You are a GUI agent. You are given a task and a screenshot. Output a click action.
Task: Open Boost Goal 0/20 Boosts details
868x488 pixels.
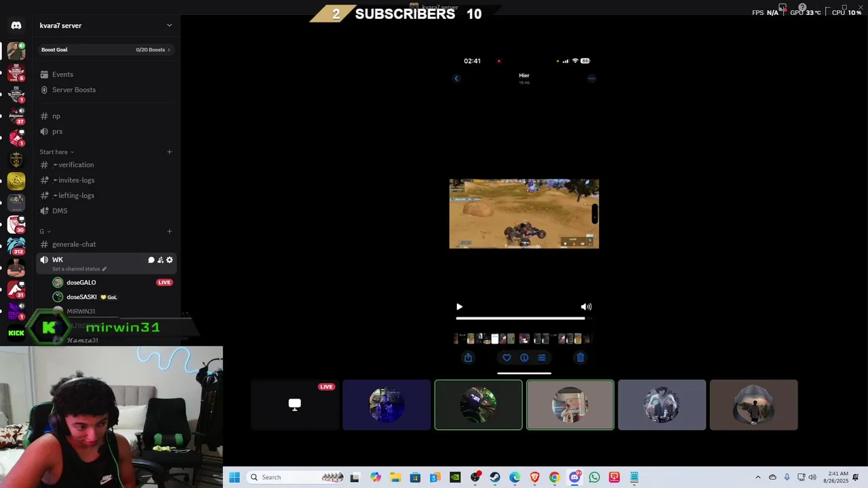tap(106, 49)
